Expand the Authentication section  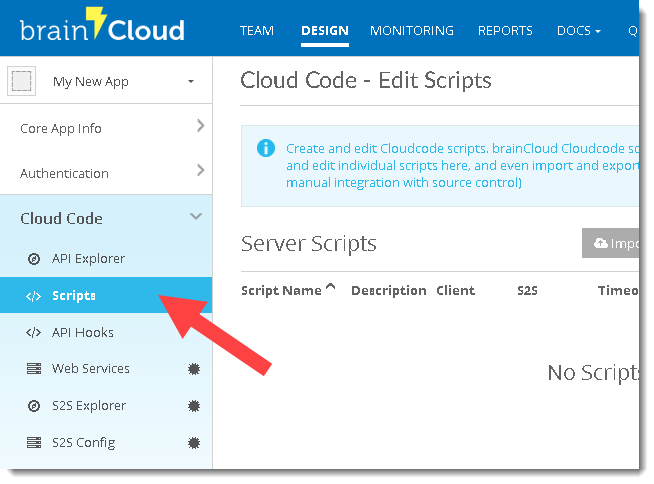200,171
